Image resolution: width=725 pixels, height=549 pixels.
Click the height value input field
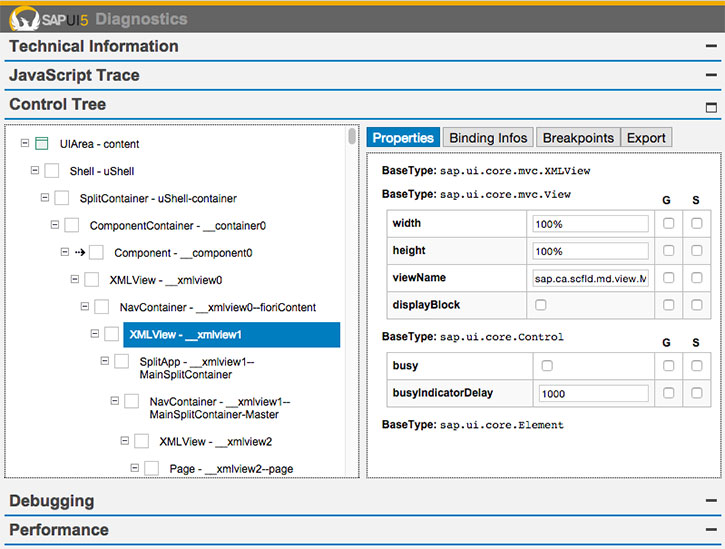(590, 251)
